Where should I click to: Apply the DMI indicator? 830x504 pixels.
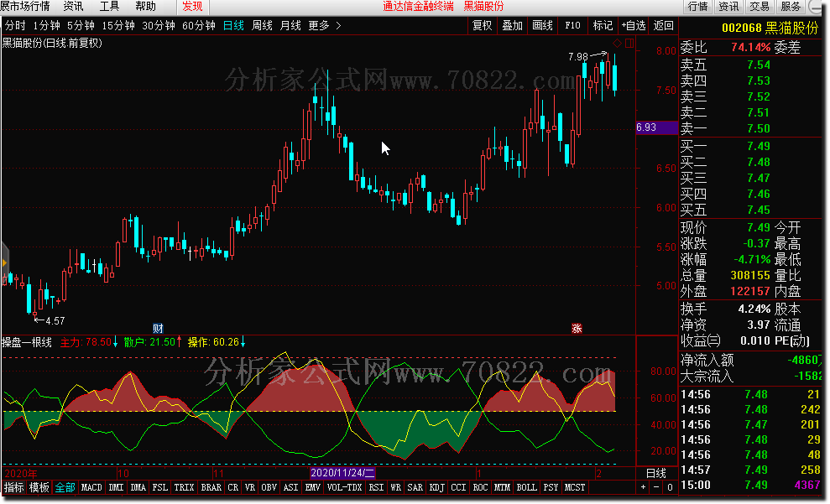pyautogui.click(x=116, y=487)
